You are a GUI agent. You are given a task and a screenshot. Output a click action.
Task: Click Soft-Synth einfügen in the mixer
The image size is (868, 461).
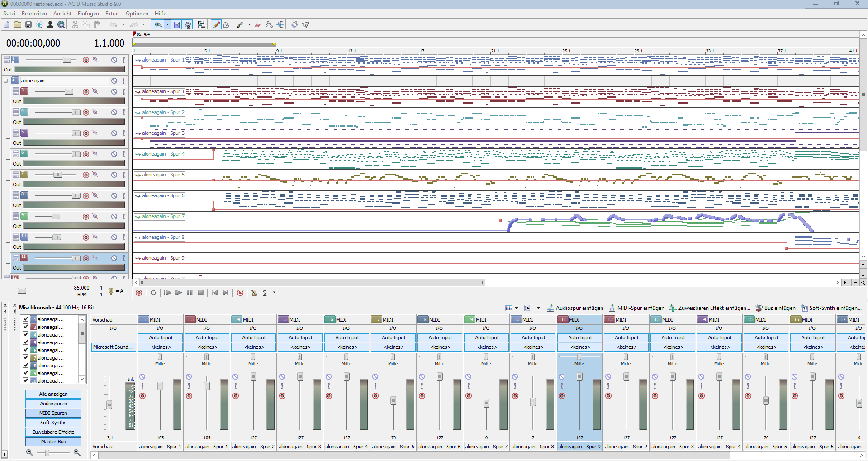831,308
